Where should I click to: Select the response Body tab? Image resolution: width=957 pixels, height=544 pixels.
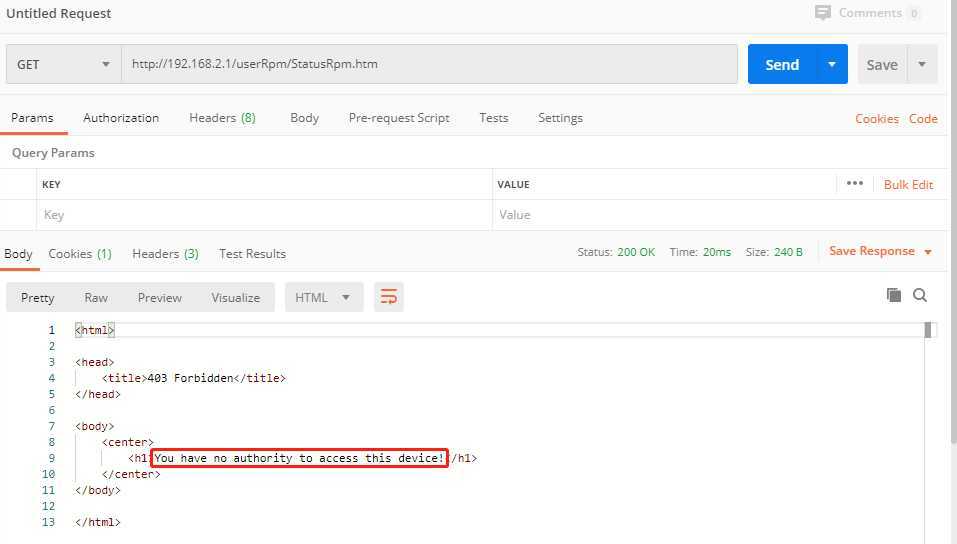coord(18,253)
